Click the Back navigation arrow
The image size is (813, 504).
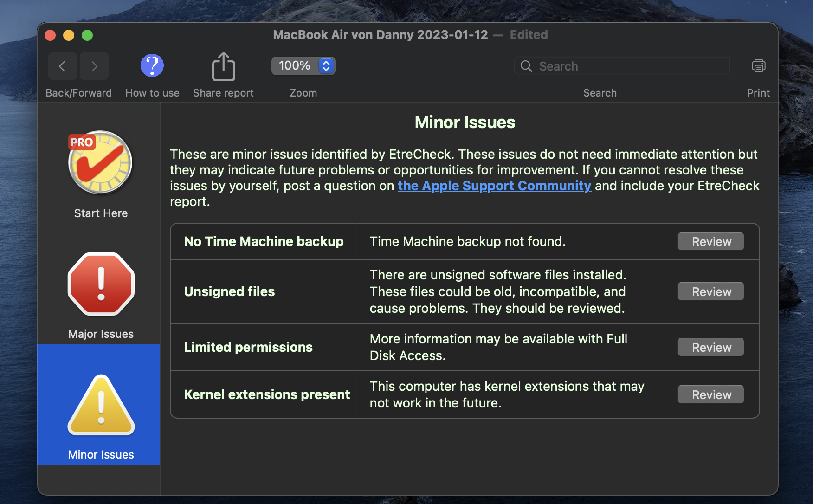click(62, 66)
